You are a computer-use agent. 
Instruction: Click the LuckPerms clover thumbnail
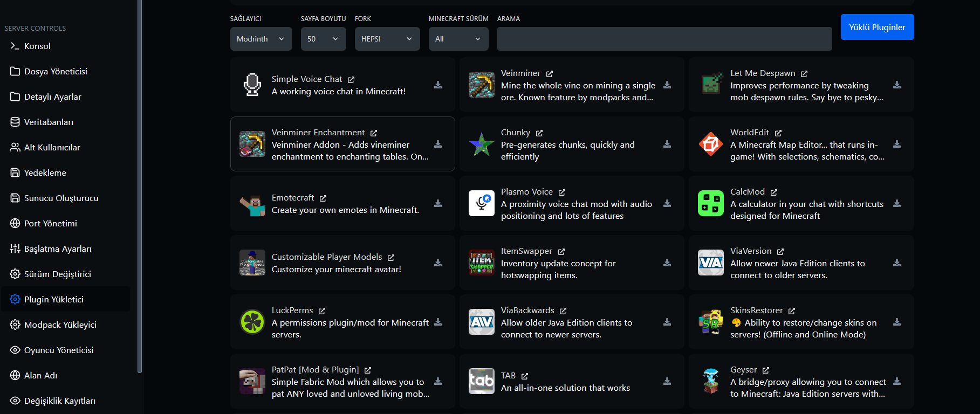252,322
